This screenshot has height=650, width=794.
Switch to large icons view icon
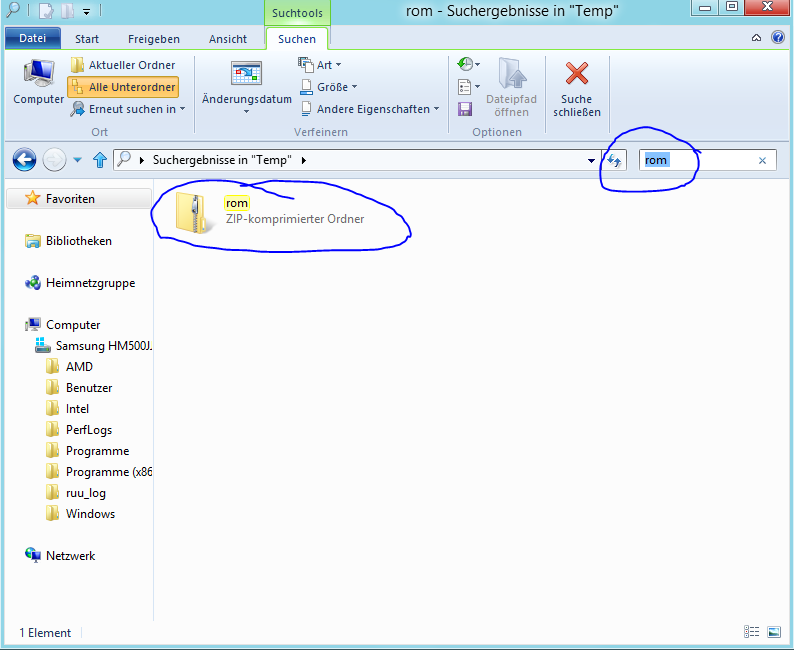click(x=774, y=632)
